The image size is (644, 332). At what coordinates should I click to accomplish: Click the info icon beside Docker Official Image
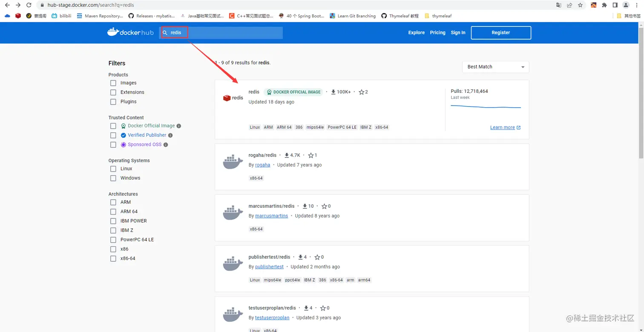click(x=179, y=126)
